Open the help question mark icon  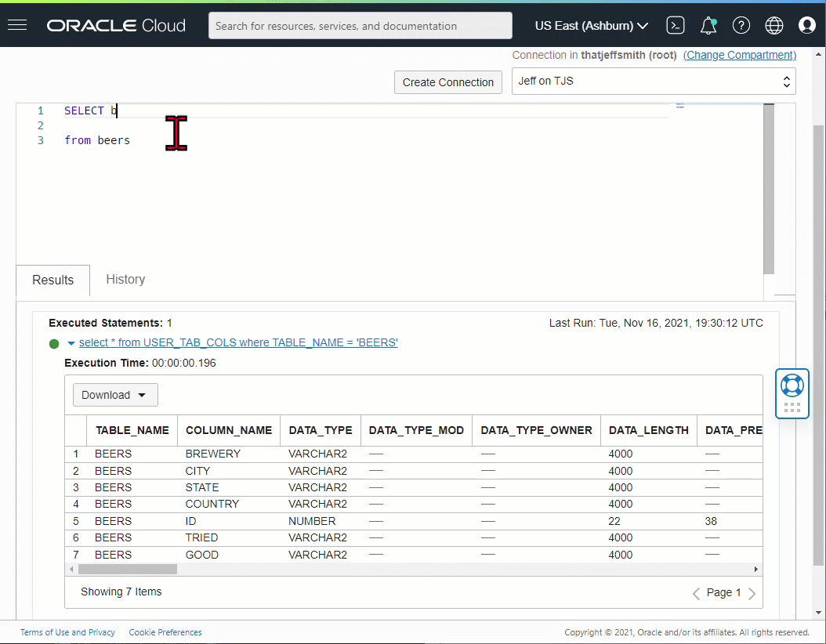coord(741,25)
